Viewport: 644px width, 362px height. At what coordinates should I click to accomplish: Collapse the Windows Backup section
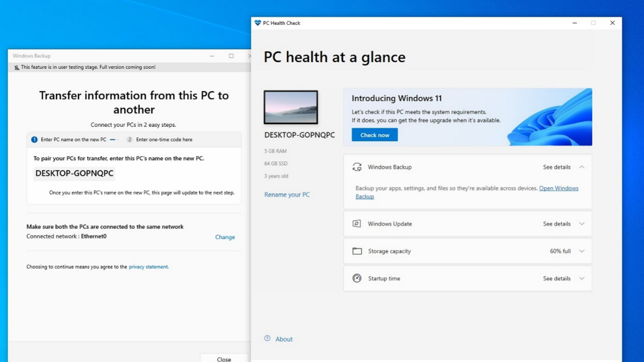(582, 167)
